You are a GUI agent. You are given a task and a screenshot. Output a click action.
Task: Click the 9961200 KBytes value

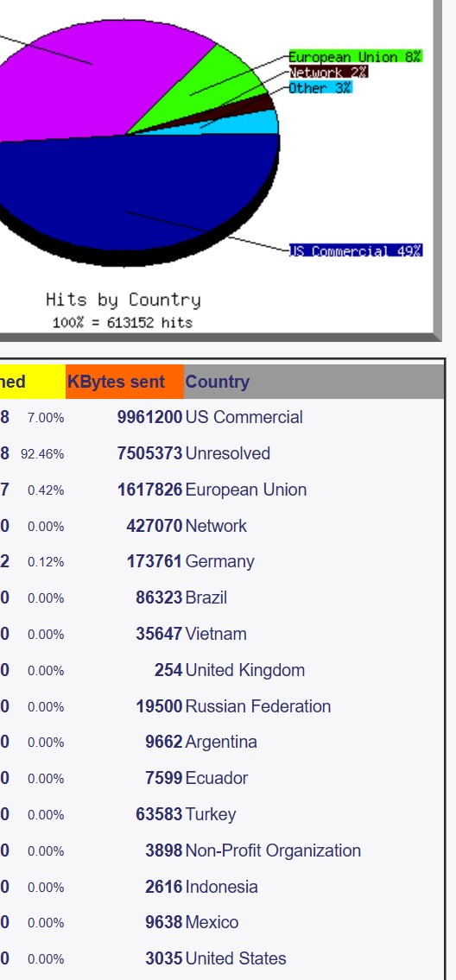click(x=149, y=418)
